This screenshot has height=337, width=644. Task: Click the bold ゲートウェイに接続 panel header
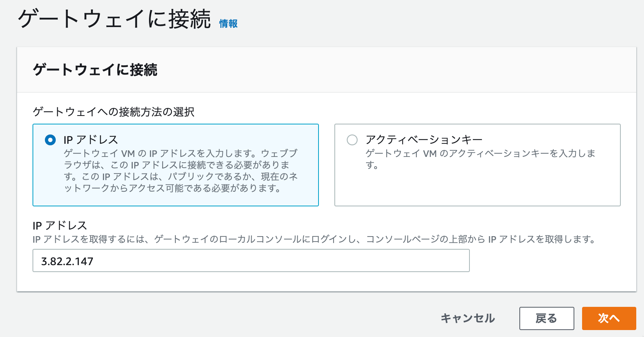[x=95, y=70]
